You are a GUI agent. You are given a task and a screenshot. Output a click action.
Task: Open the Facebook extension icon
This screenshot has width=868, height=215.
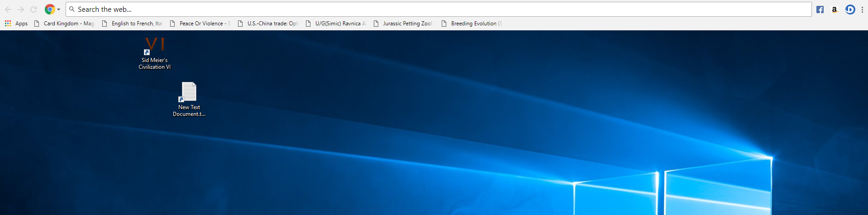click(x=820, y=10)
